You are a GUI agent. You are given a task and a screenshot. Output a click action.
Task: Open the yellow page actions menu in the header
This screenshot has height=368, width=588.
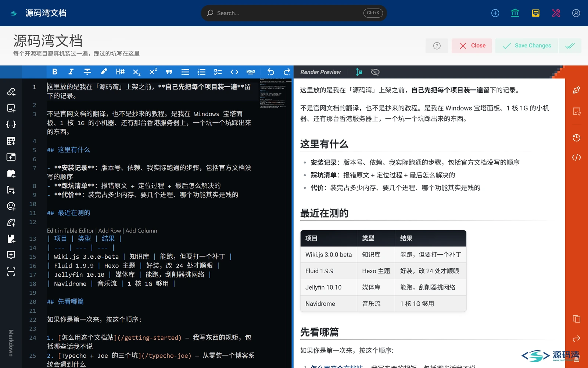tap(536, 13)
